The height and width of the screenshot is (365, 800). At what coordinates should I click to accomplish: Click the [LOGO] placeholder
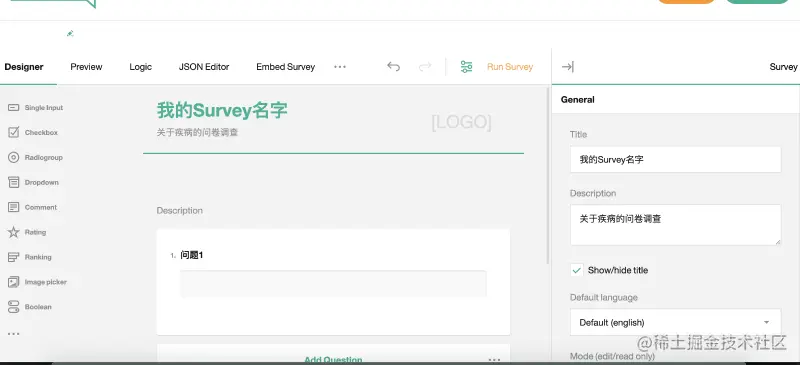461,122
